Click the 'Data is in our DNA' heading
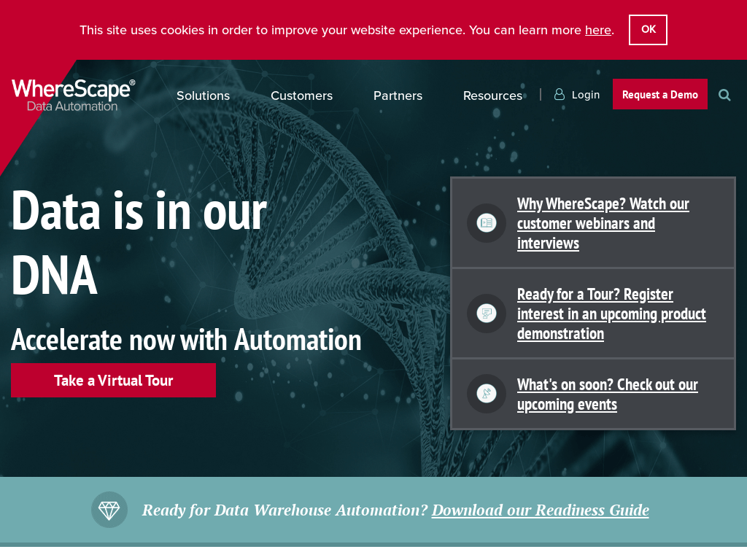747x560 pixels. tap(139, 242)
